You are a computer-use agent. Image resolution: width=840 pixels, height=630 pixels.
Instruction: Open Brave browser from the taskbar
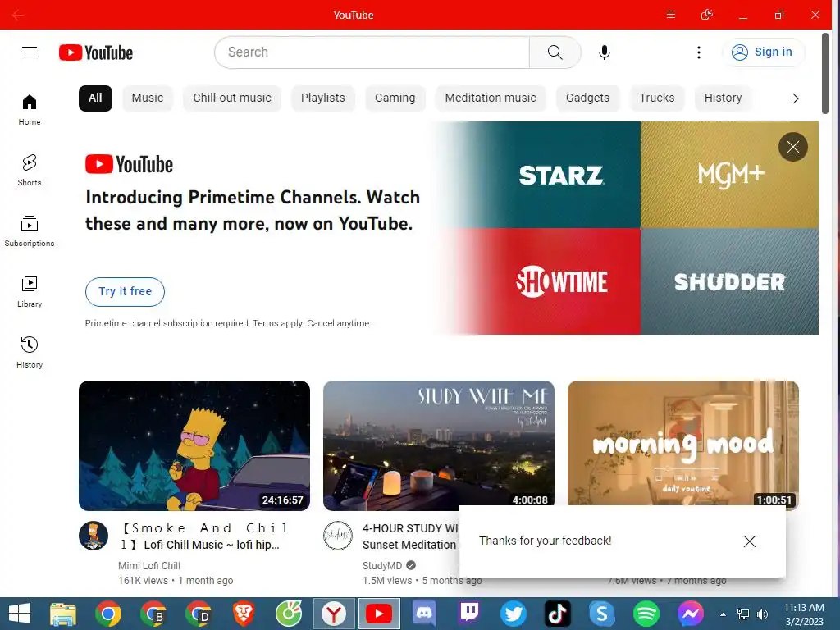point(244,614)
